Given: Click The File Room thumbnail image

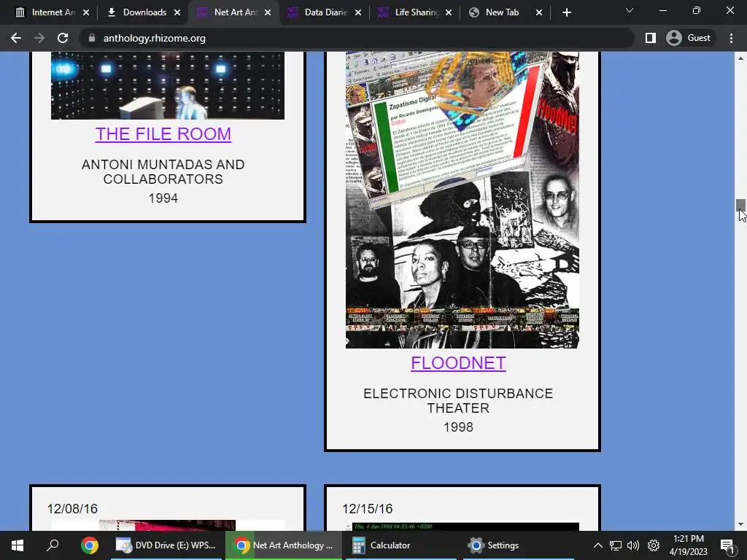Looking at the screenshot, I should point(168,86).
